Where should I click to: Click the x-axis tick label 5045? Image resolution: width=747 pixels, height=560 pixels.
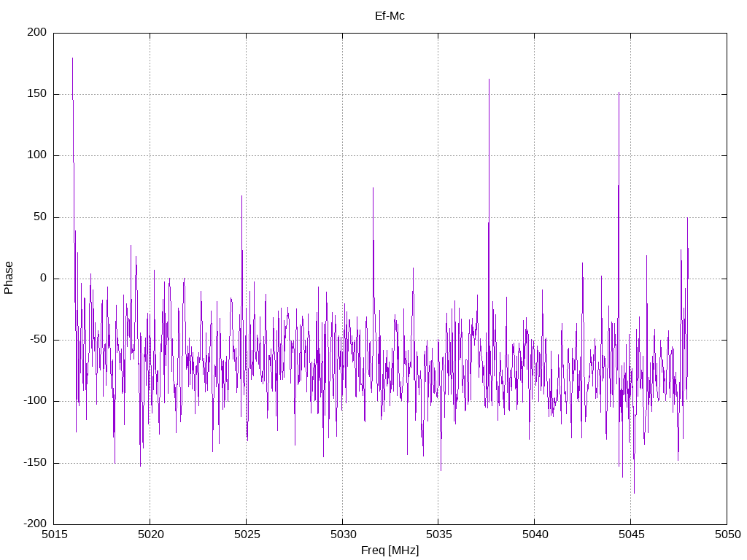tap(631, 534)
